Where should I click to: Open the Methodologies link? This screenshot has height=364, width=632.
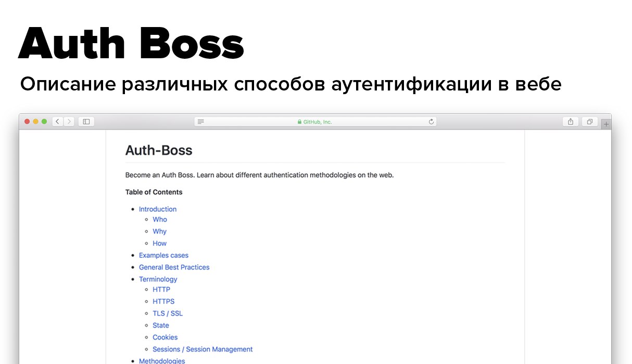(x=162, y=361)
